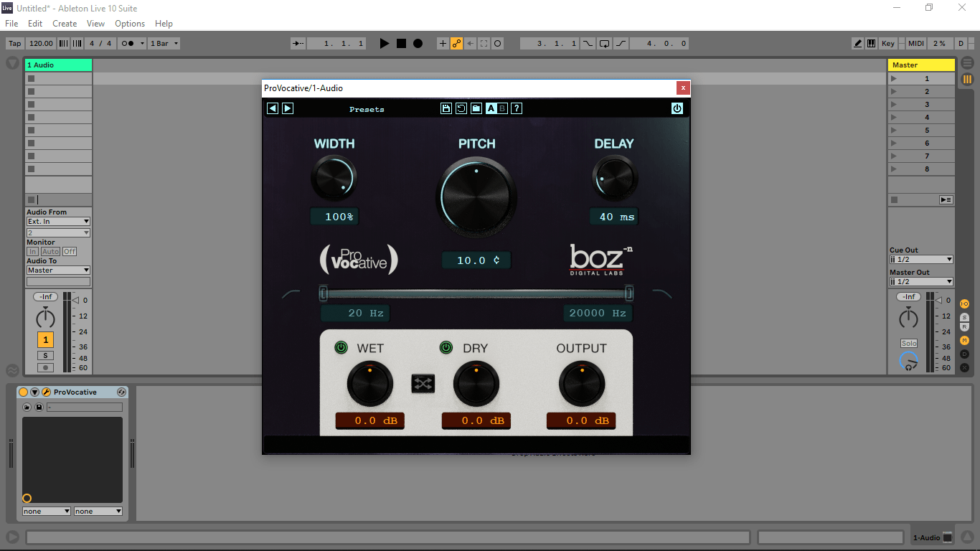Viewport: 980px width, 551px height.
Task: Click the wet/dry link shuffle icon
Action: point(423,384)
